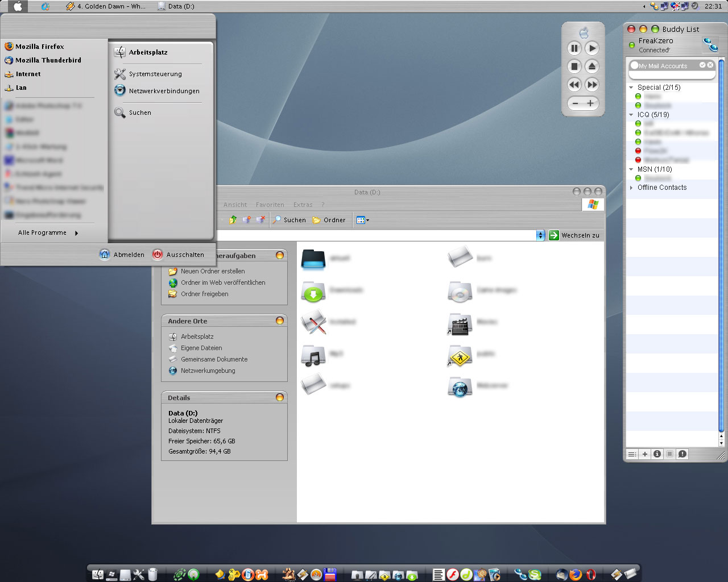This screenshot has height=582, width=728.
Task: Click Ordner im Web veröffentlichen link
Action: pos(223,282)
